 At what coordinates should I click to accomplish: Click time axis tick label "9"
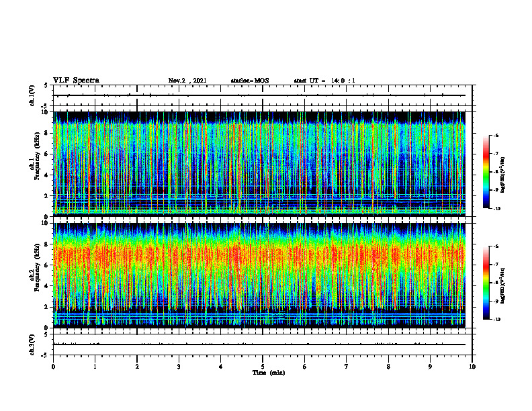430,367
